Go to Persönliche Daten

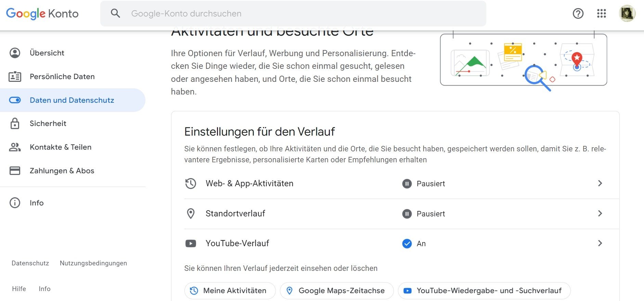tap(73, 77)
